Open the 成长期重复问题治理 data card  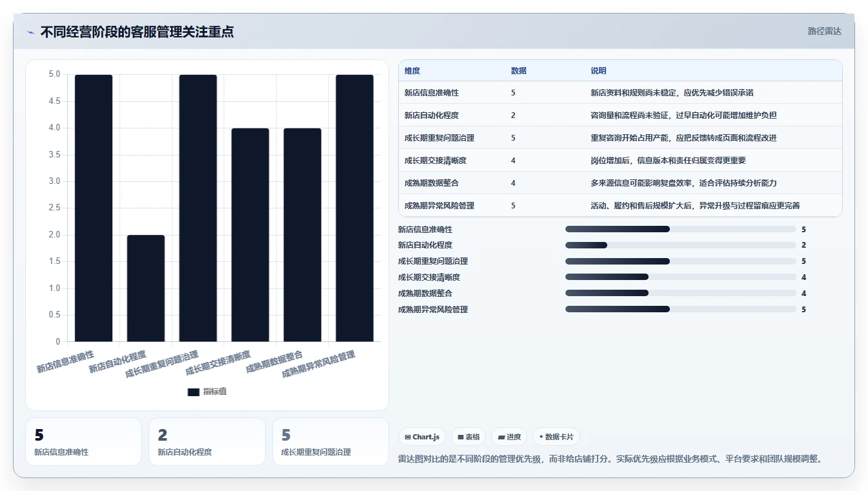330,442
